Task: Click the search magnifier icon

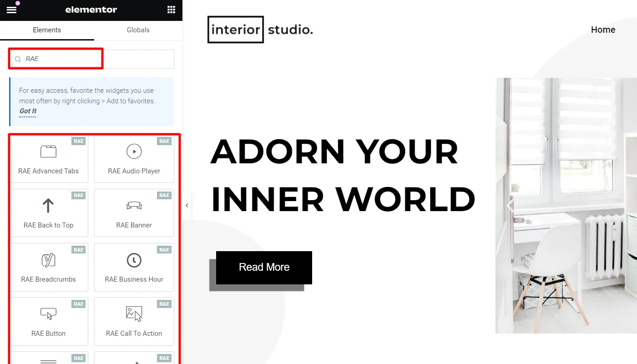Action: pos(17,59)
